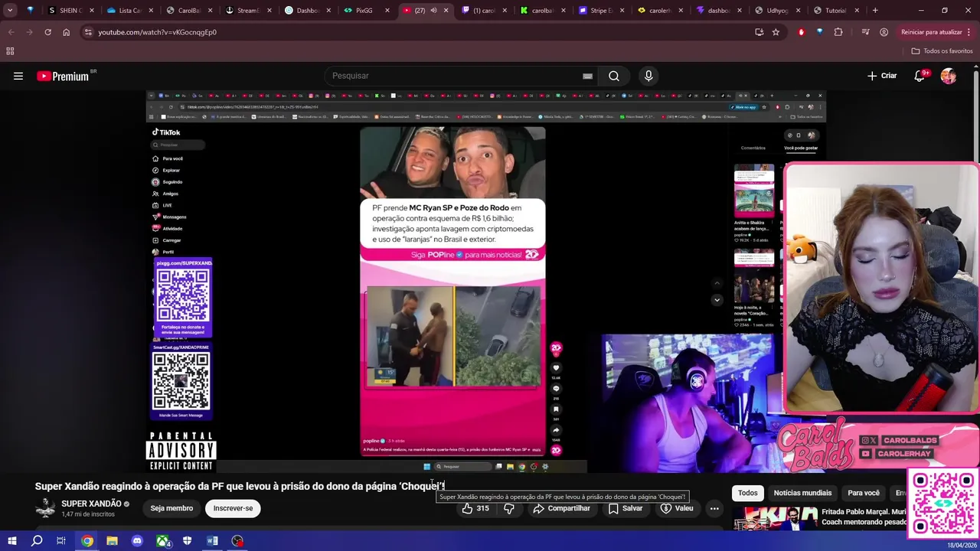Open the YouTube account avatar menu
Viewport: 980px width, 551px height.
coord(949,76)
